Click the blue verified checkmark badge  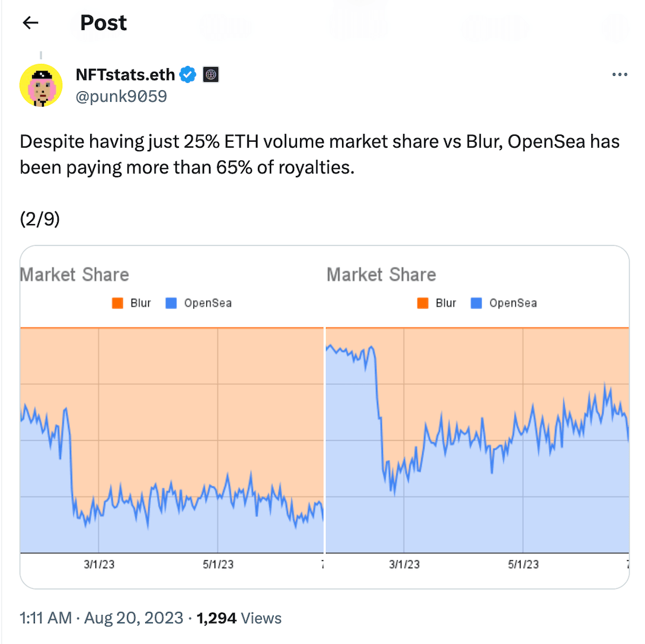[189, 75]
